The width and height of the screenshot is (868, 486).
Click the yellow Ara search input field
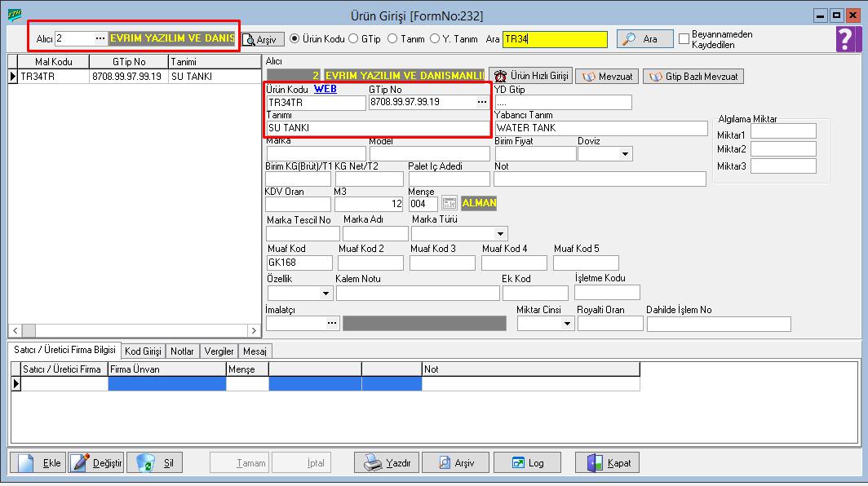click(x=555, y=39)
